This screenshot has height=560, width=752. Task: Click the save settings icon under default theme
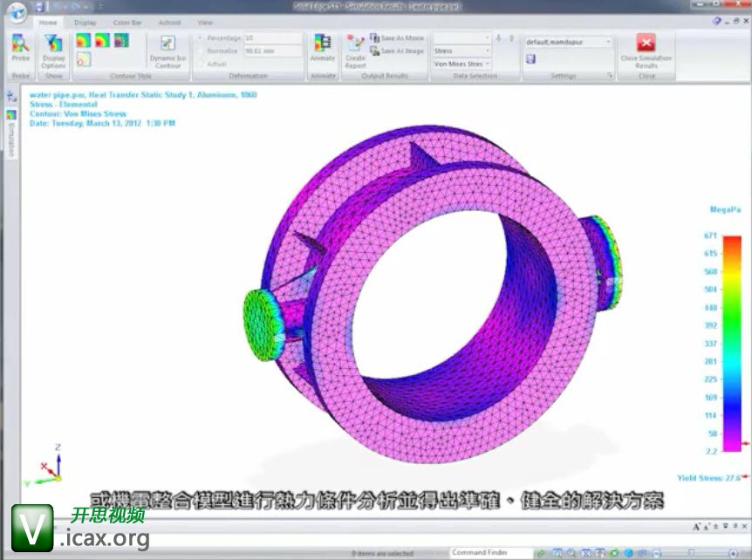530,59
